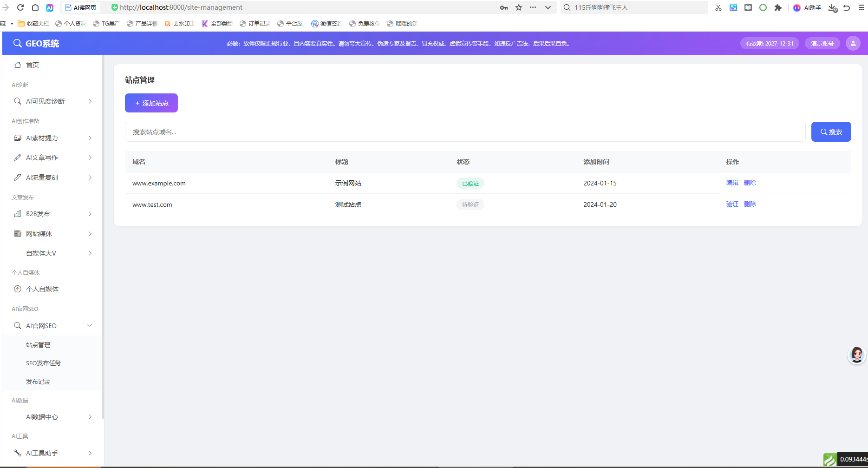868x468 pixels.
Task: Bookmark this page with the star icon
Action: [519, 7]
